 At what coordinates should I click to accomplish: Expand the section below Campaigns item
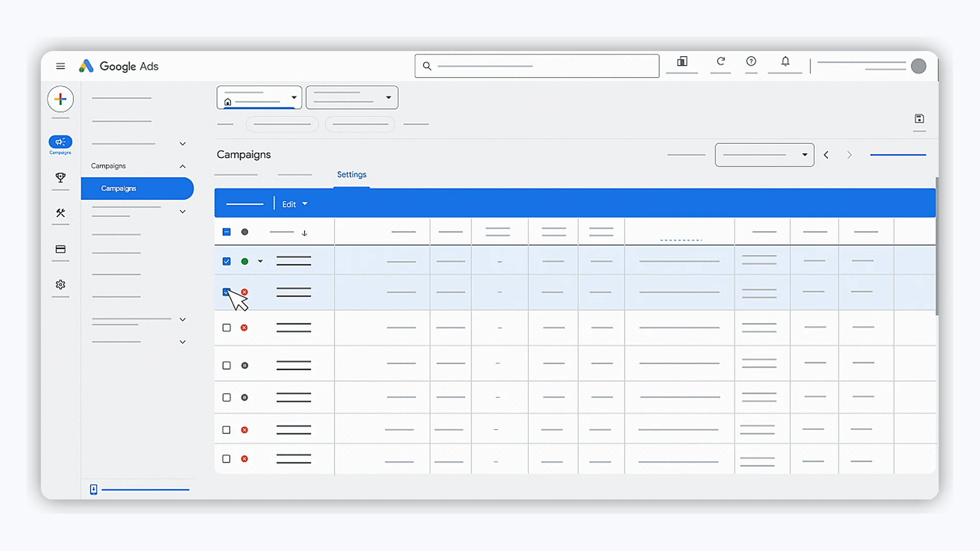click(183, 211)
